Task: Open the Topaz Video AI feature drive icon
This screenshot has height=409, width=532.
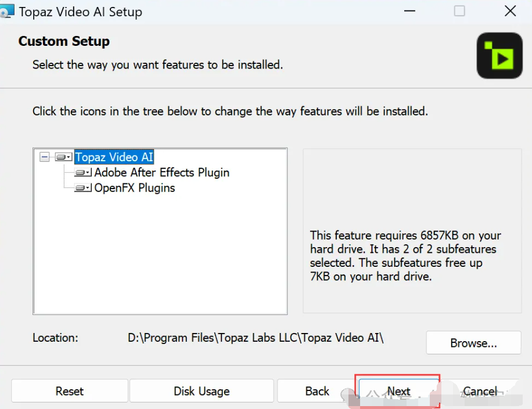Action: tap(63, 157)
